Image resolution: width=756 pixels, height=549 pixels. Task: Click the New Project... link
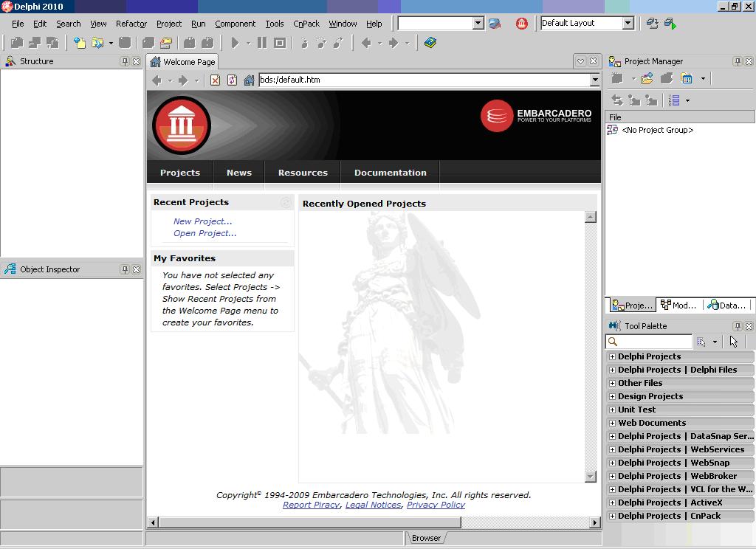click(202, 221)
